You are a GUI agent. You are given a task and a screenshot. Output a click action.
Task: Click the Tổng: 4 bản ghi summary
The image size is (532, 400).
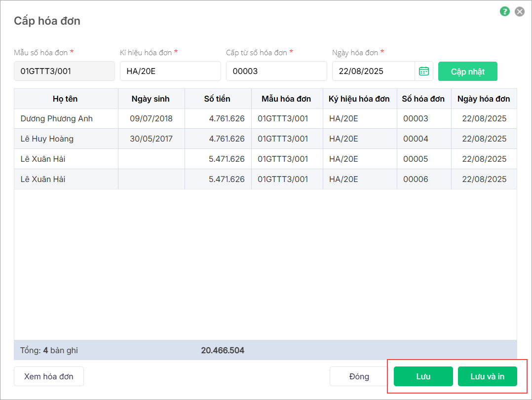point(49,350)
